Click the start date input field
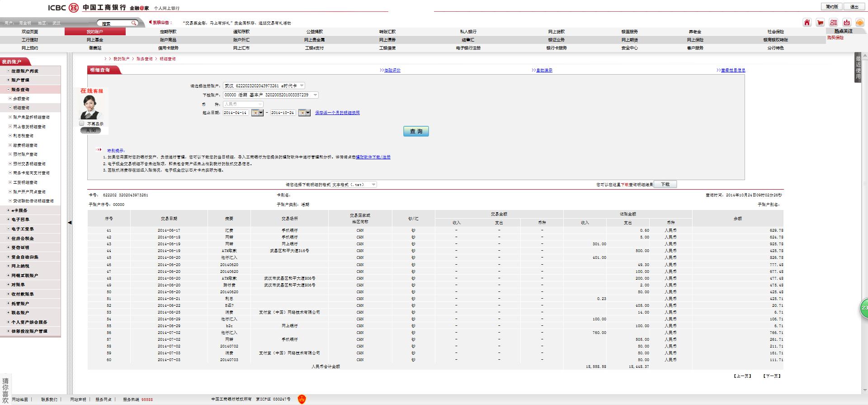This screenshot has height=405, width=868. click(236, 113)
